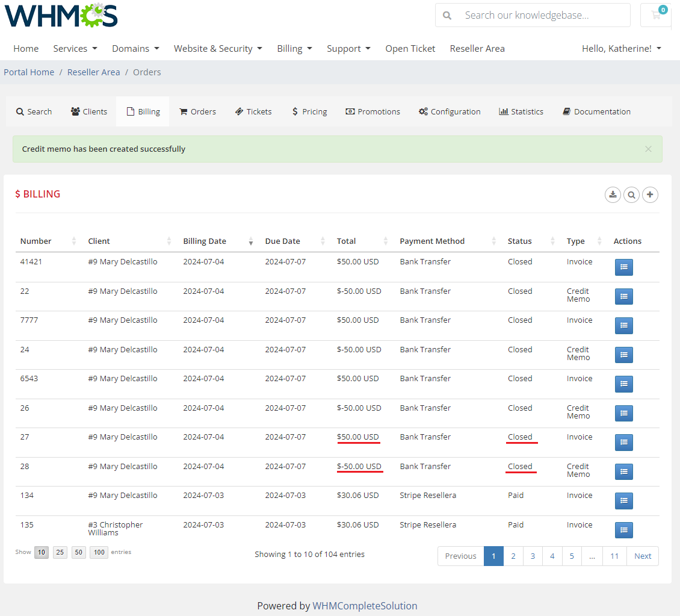Open actions menu for invoice 6543
Viewport: 680px width, 616px height.
(x=623, y=384)
